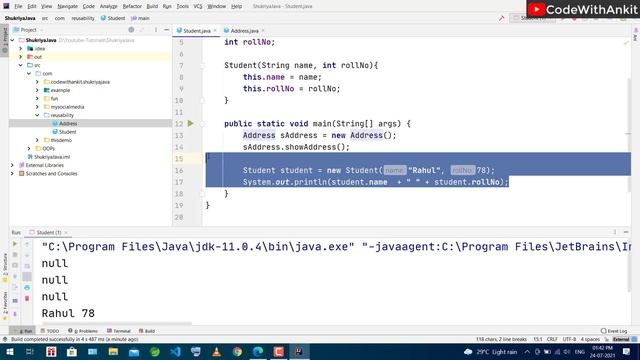The width and height of the screenshot is (640, 360).
Task: Switch to IntelliJ IDEA taskbar icon
Action: [x=299, y=351]
